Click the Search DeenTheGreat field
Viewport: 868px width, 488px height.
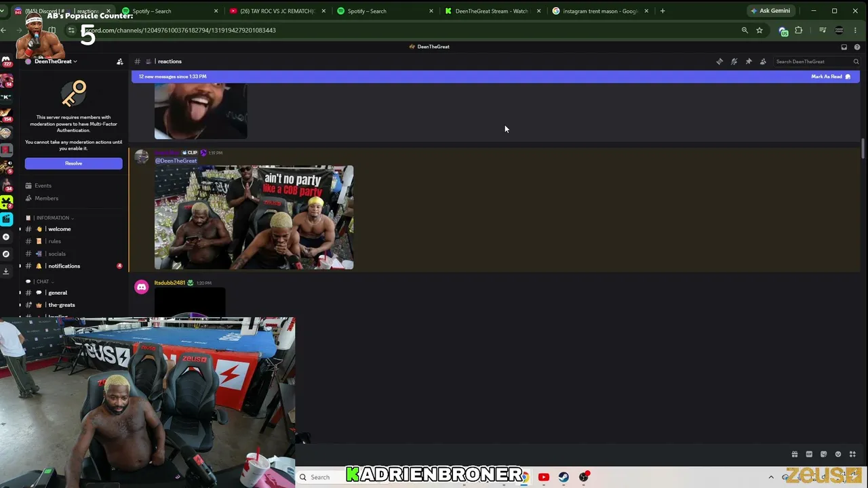(816, 62)
